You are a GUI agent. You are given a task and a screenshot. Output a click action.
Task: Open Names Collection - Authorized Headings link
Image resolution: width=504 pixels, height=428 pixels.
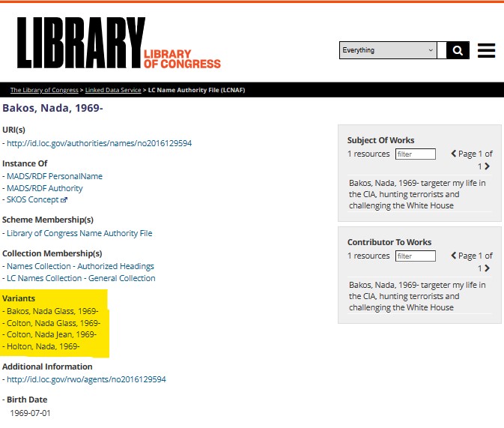80,266
